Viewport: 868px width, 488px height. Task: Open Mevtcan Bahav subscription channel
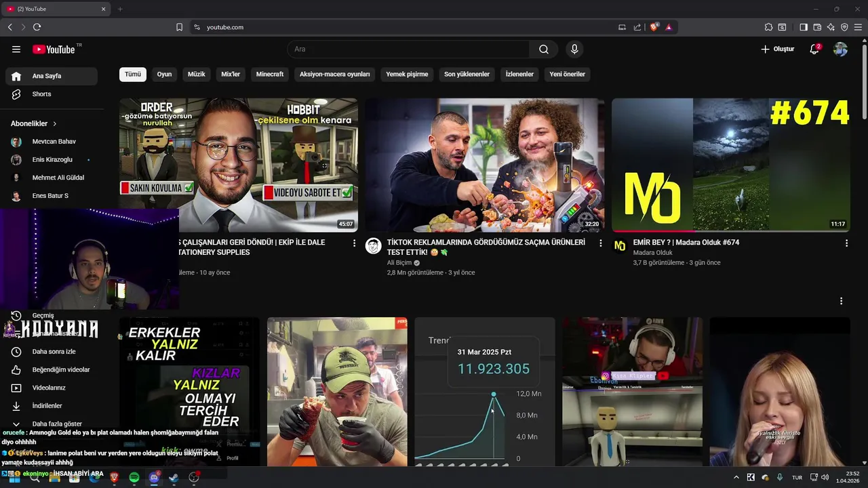(x=52, y=142)
